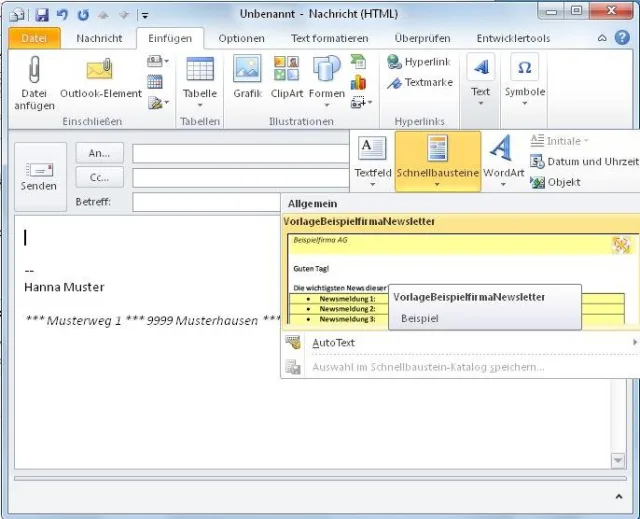Image resolution: width=640 pixels, height=519 pixels.
Task: Open the Formen shapes dropdown
Action: click(326, 104)
